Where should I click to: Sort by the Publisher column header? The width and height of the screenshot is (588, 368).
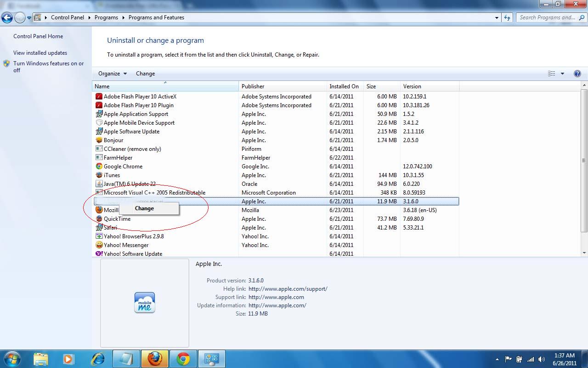[283, 86]
